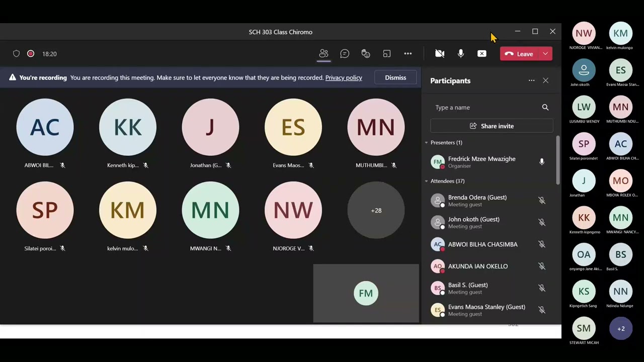
Task: Click the shield security icon
Action: (16, 54)
